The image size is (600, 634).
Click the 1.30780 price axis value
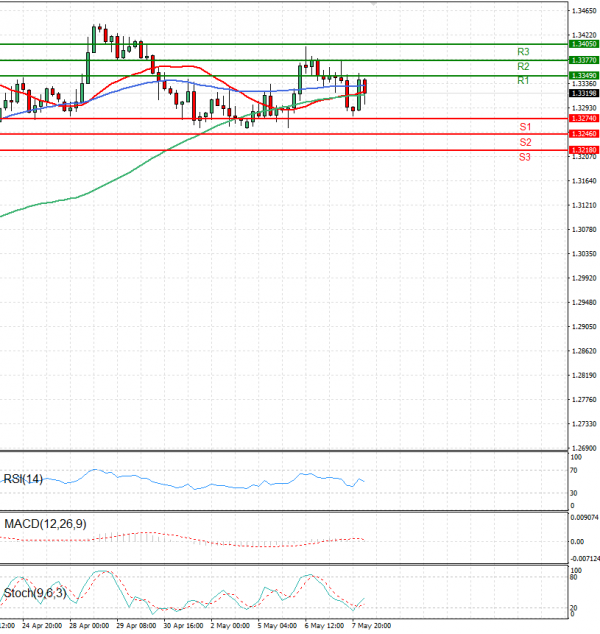tap(584, 230)
